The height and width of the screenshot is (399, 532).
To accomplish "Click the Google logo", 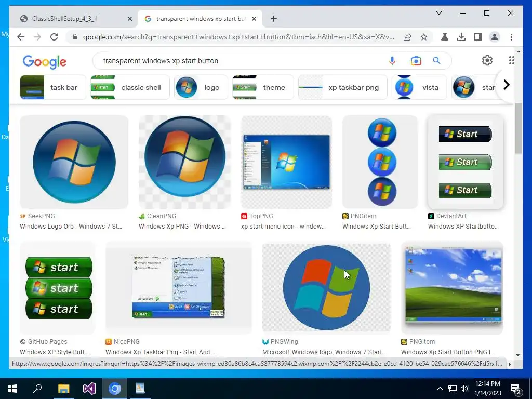I will (45, 61).
